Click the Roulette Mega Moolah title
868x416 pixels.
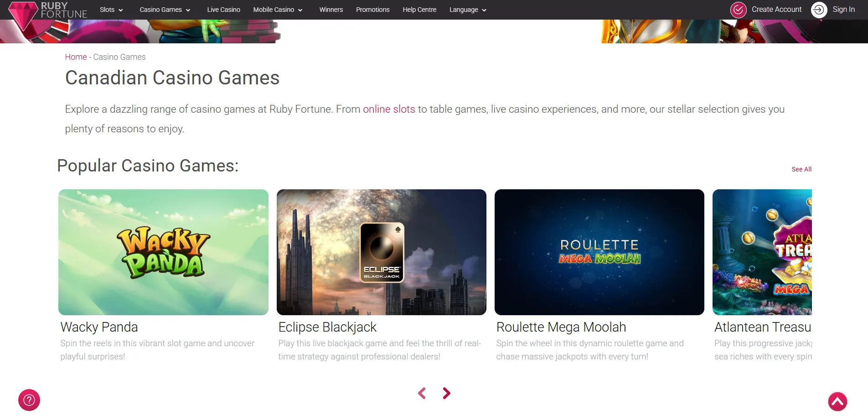tap(561, 327)
